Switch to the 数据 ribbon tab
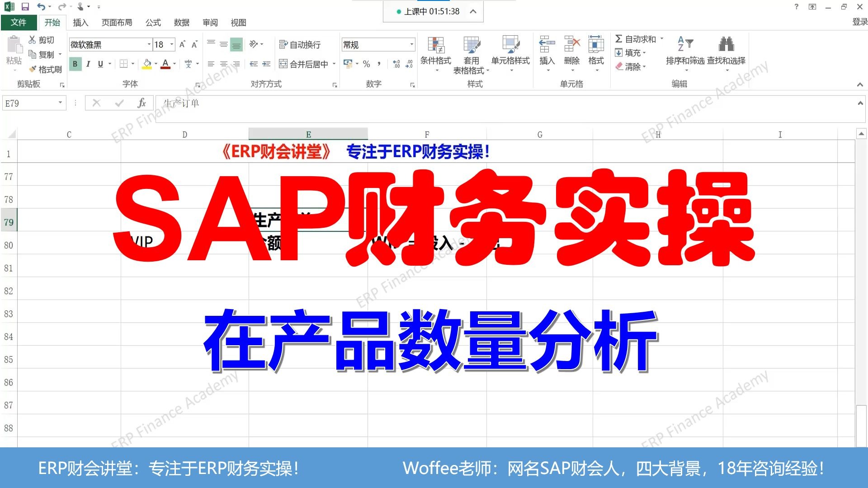868x488 pixels. coord(182,23)
